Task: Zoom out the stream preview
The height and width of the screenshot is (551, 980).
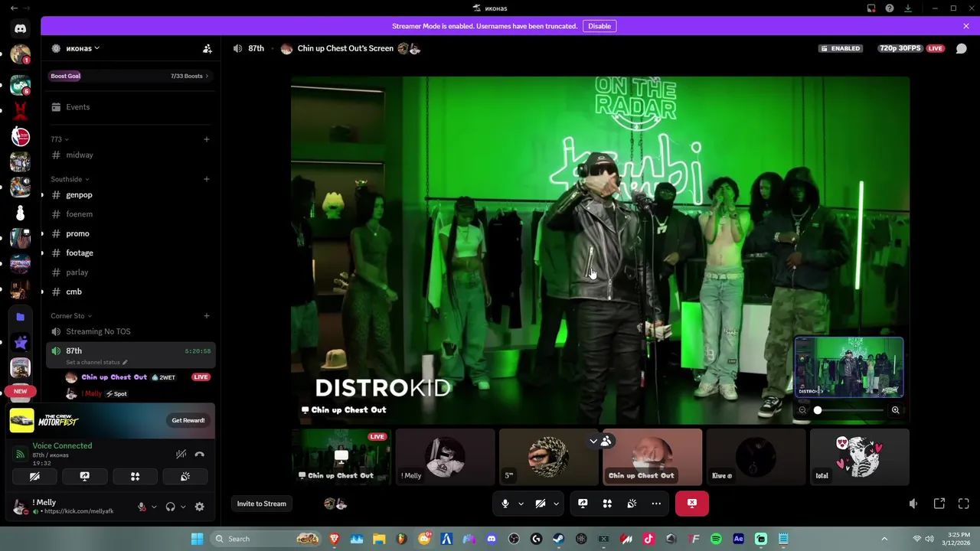Action: tap(802, 410)
